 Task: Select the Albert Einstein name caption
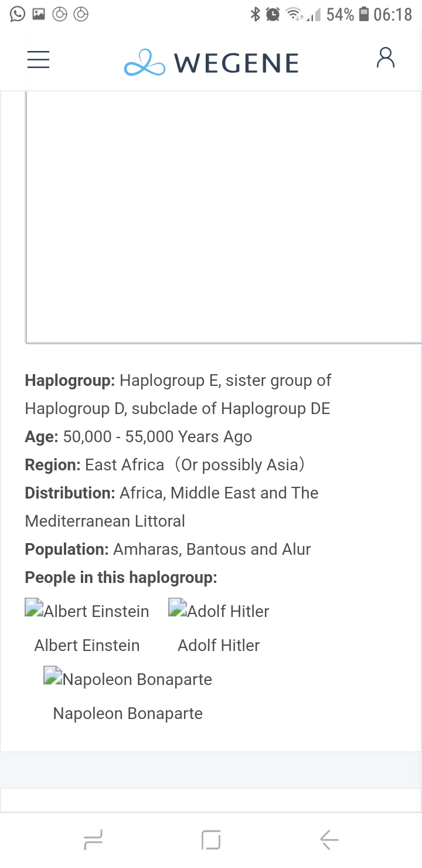point(87,645)
